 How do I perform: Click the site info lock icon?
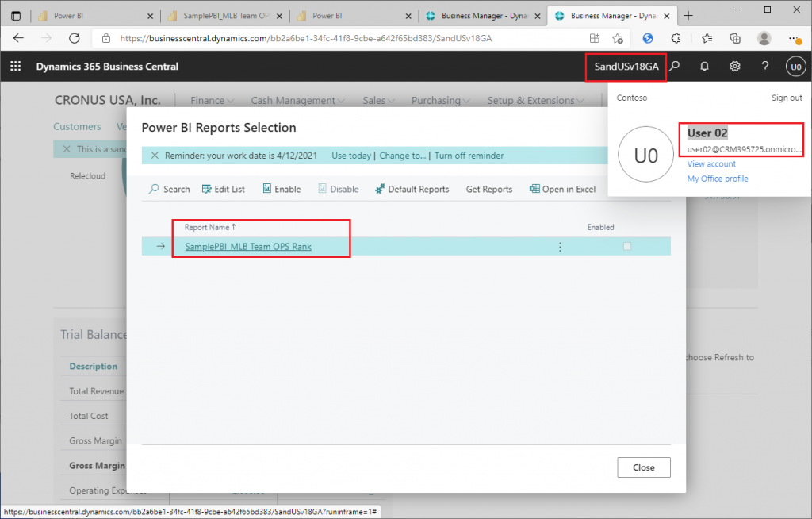(106, 38)
